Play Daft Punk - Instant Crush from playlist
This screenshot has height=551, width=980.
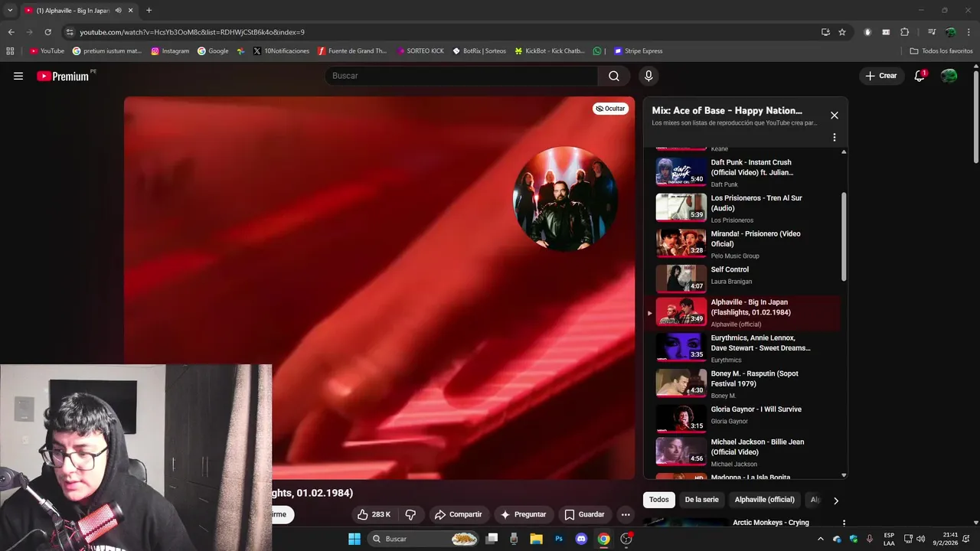coord(743,172)
